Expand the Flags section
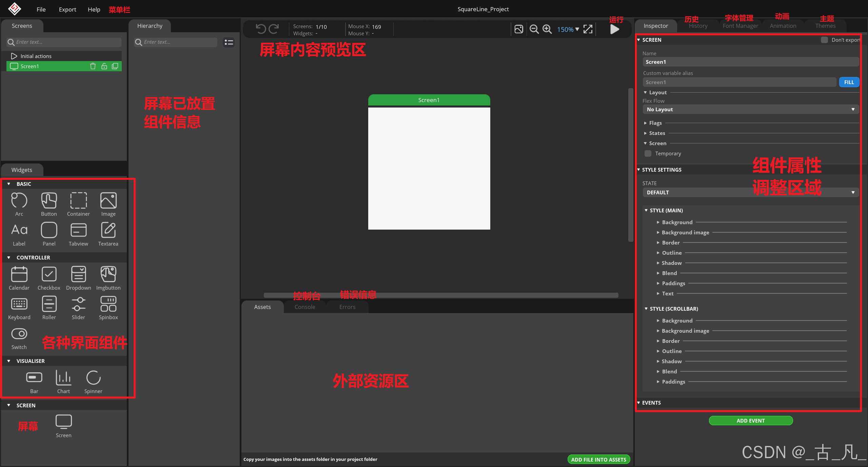The height and width of the screenshot is (467, 868). [655, 123]
